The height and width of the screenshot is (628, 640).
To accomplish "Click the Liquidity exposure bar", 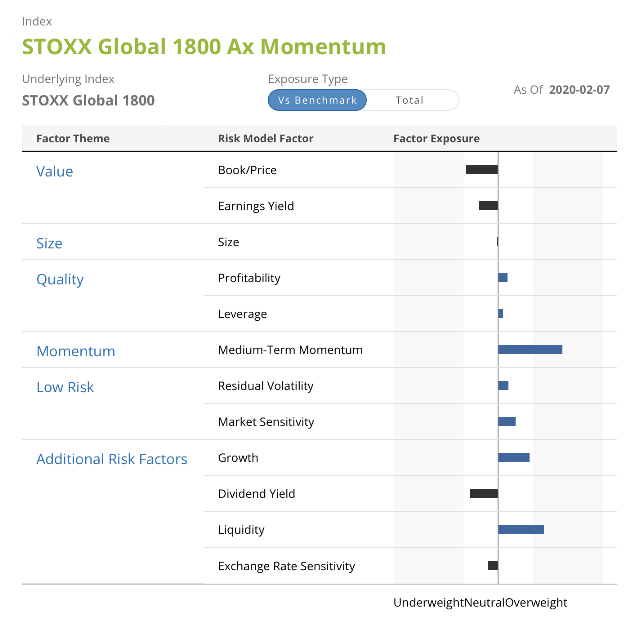I will pos(521,530).
